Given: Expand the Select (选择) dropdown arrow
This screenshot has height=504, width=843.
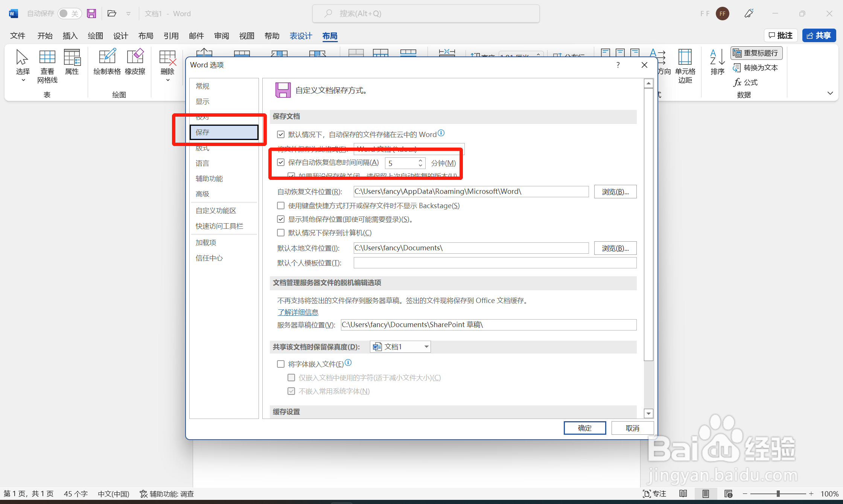Looking at the screenshot, I should [x=23, y=80].
